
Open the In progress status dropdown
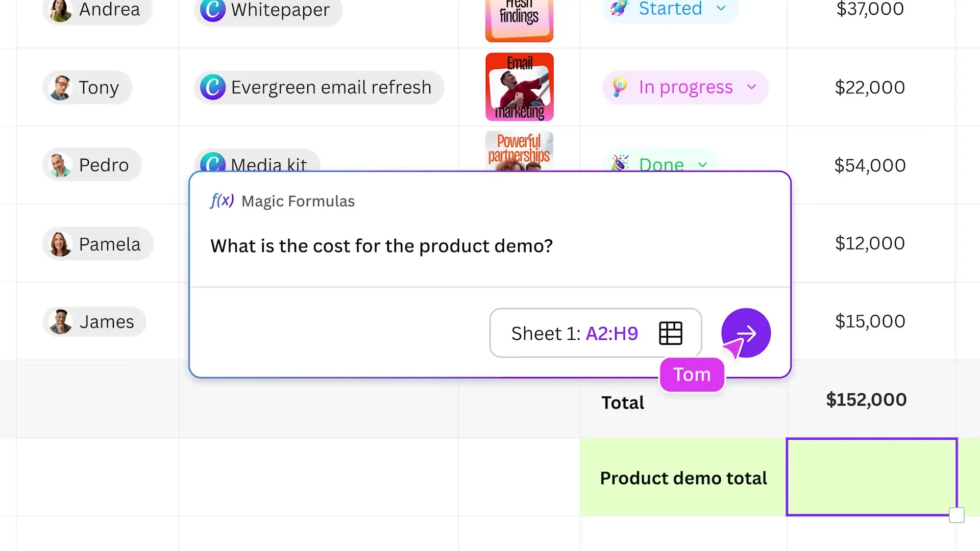[751, 87]
